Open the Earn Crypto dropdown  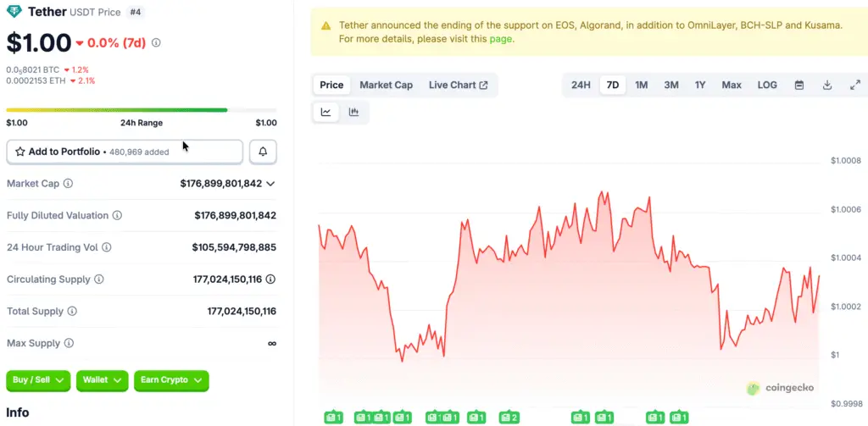click(171, 380)
